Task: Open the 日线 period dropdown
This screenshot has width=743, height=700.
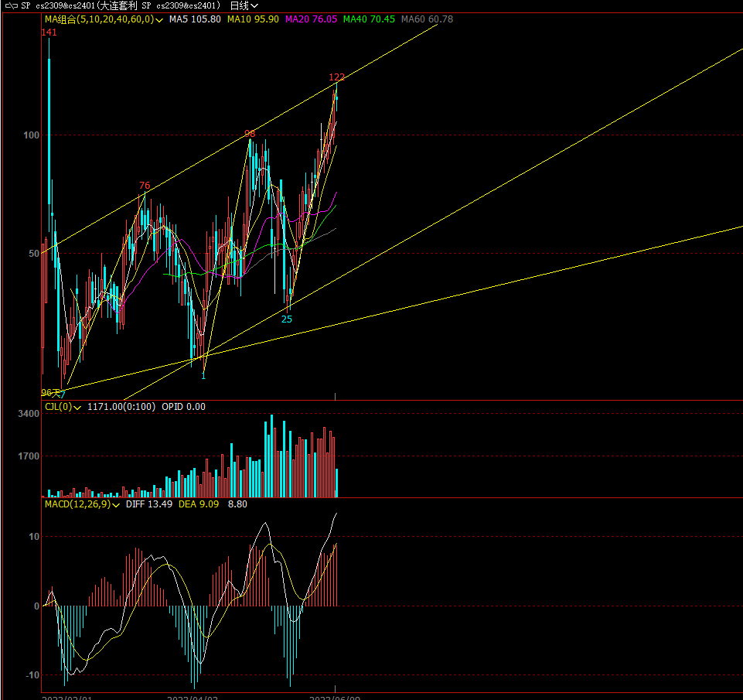Action: tap(244, 5)
